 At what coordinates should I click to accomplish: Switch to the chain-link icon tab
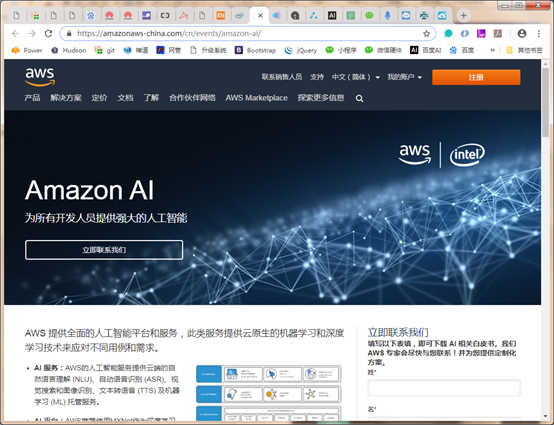[165, 16]
